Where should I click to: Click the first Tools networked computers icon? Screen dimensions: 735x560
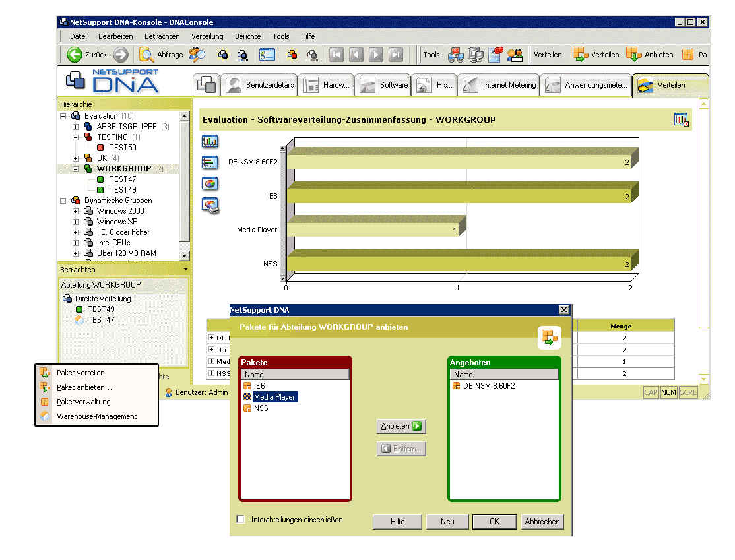click(456, 55)
